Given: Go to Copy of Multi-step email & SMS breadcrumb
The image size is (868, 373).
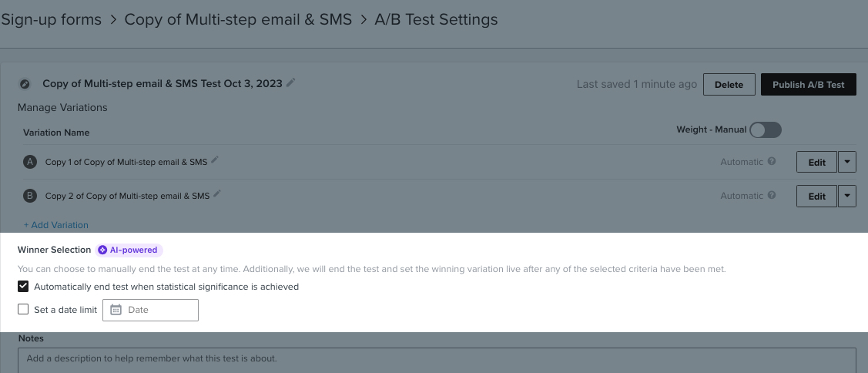Looking at the screenshot, I should point(238,19).
